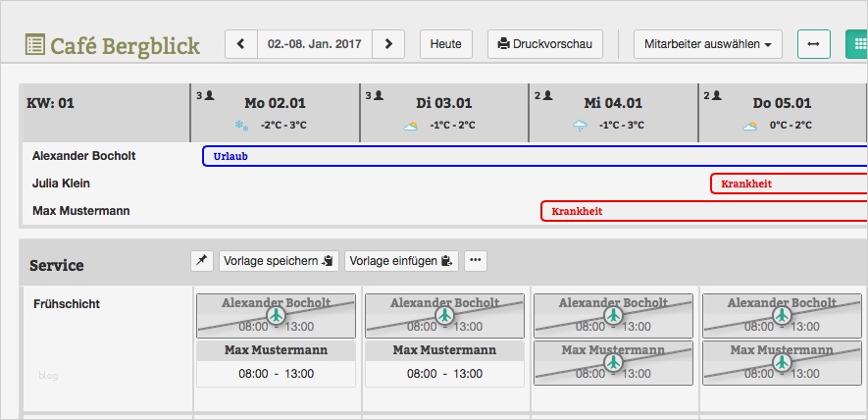Viewport: 868px width, 420px height.
Task: Click Do 05.01 day header
Action: 783,103
